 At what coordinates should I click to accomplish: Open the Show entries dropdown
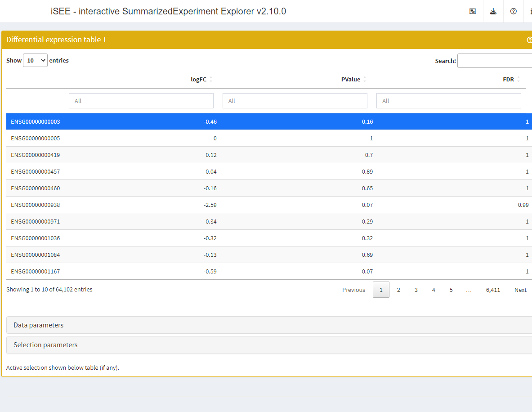coord(35,60)
